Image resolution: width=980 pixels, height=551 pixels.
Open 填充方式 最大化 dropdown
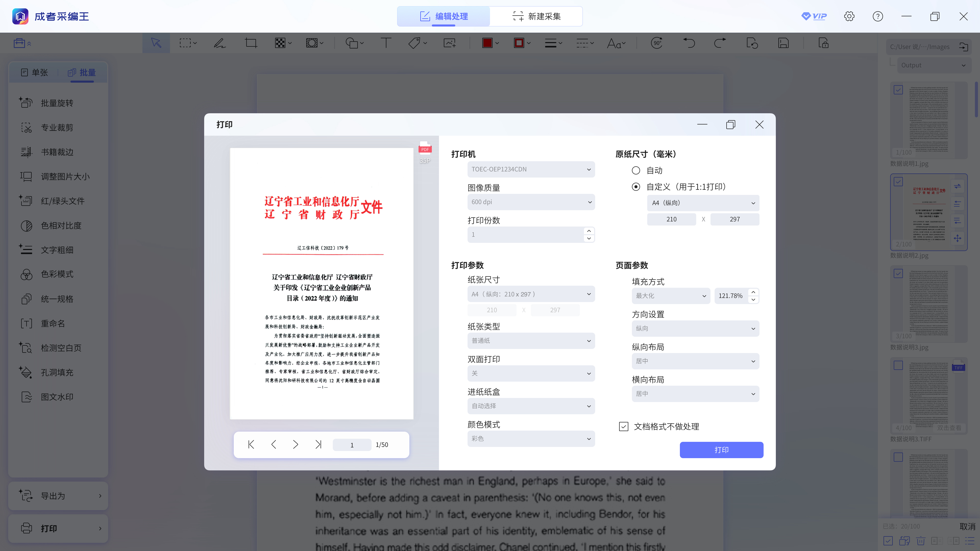tap(671, 295)
